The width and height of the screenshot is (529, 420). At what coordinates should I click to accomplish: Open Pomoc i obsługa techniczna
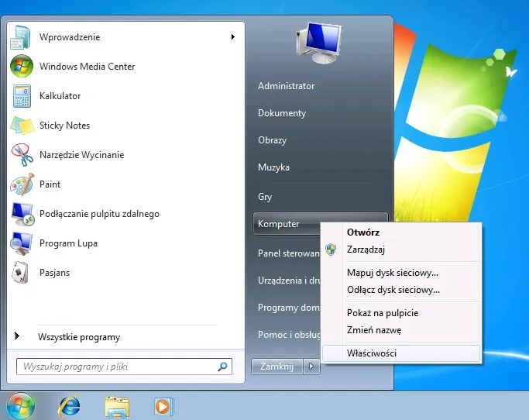click(289, 335)
